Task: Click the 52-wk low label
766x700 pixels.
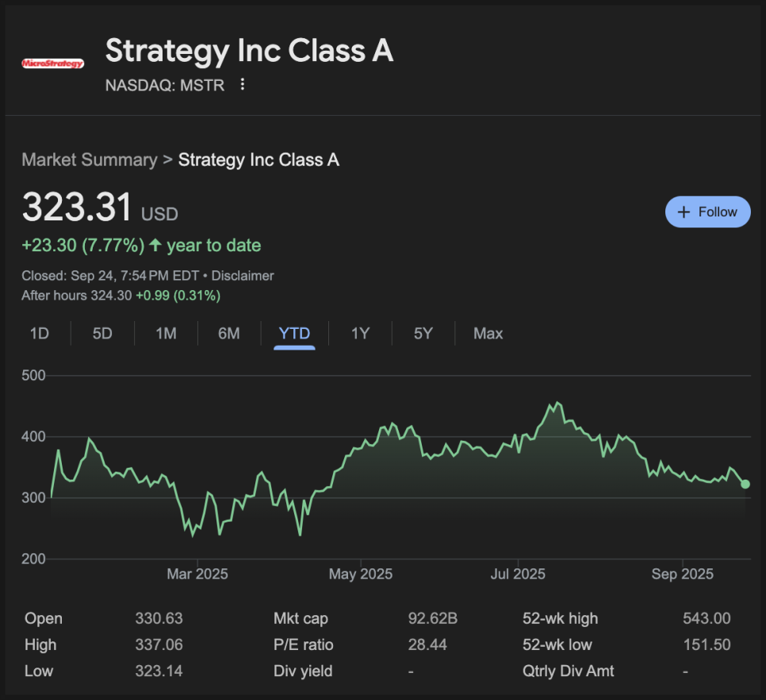Action: (557, 645)
